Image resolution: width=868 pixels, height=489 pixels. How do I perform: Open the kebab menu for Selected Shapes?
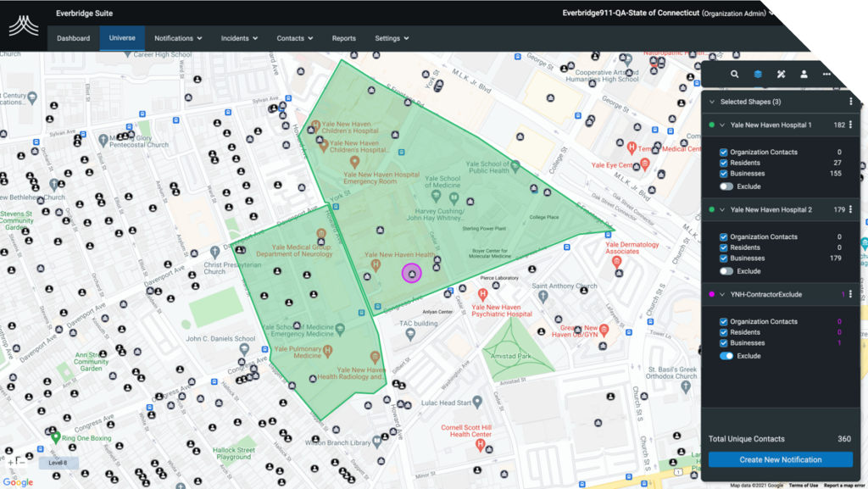(x=851, y=102)
